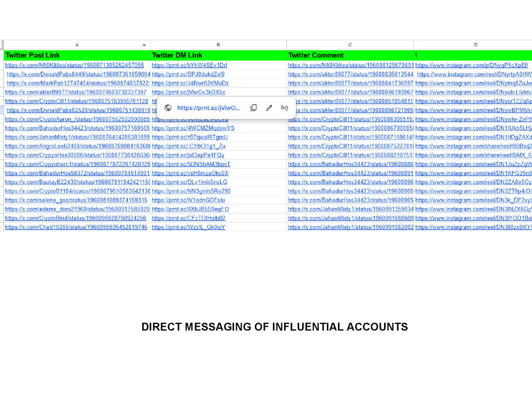Remove link using the unlink icon
The width and height of the screenshot is (532, 399).
point(284,108)
